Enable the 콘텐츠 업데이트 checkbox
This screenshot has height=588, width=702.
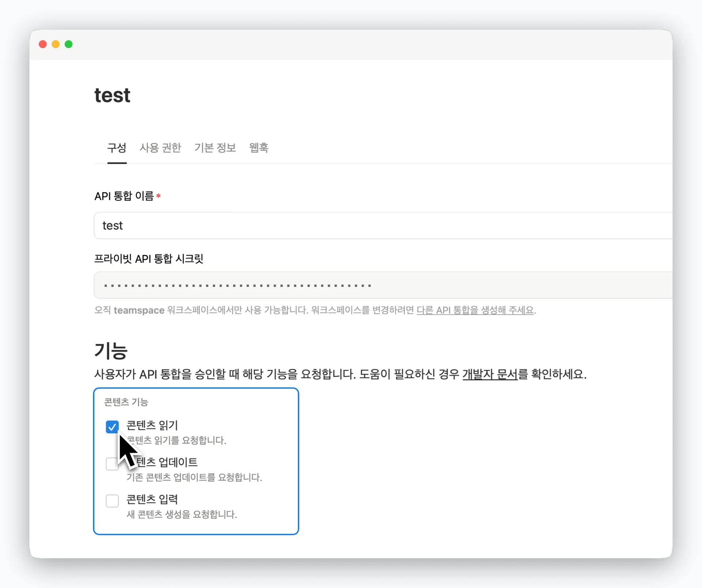pyautogui.click(x=111, y=464)
